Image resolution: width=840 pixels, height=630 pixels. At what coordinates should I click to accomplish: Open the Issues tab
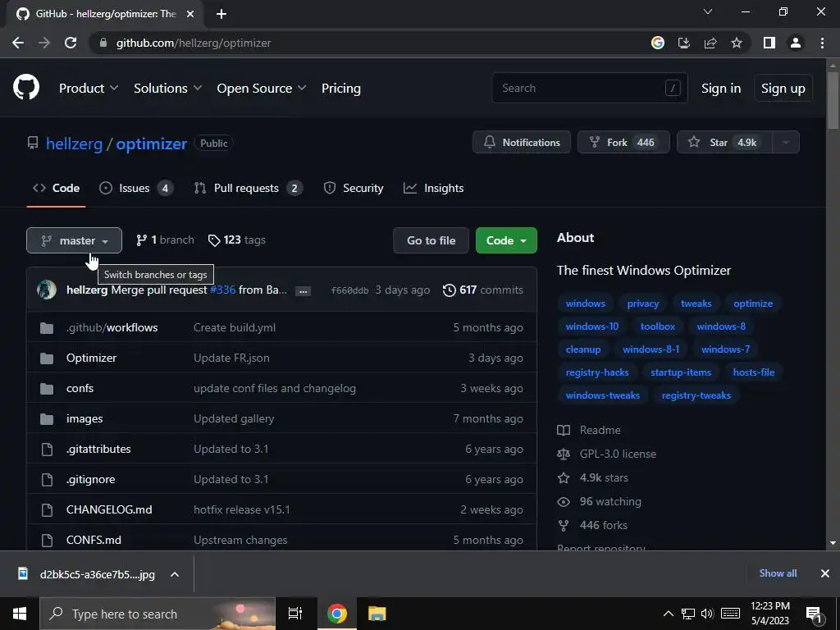point(136,188)
